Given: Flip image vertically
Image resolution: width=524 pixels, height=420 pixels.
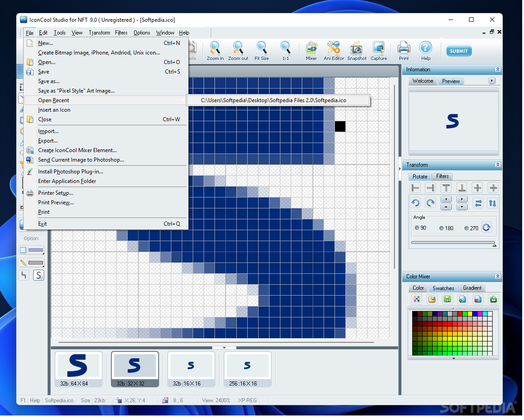Looking at the screenshot, I should 493,203.
